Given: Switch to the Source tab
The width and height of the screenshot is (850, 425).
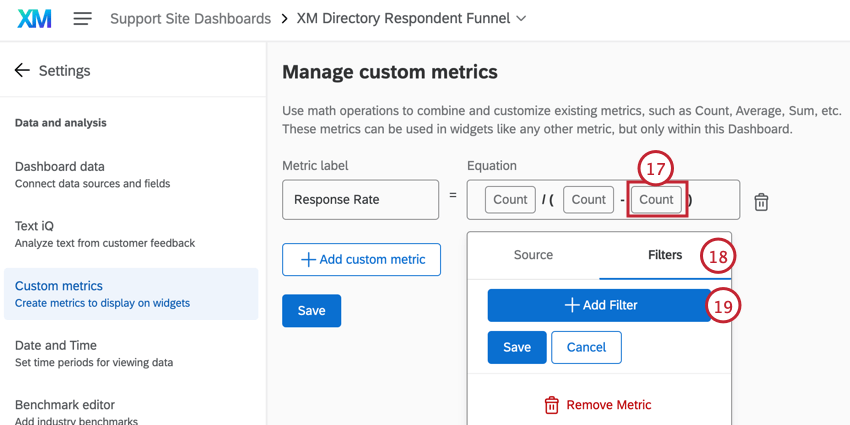Looking at the screenshot, I should click(x=533, y=255).
